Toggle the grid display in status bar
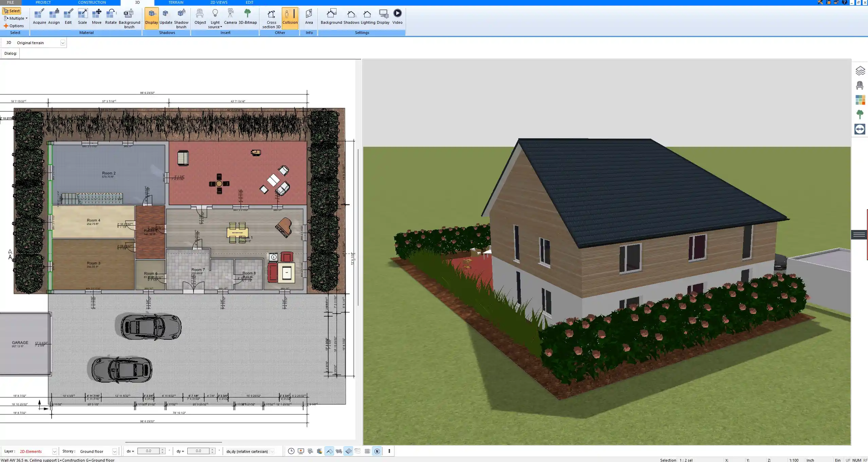 coord(368,451)
